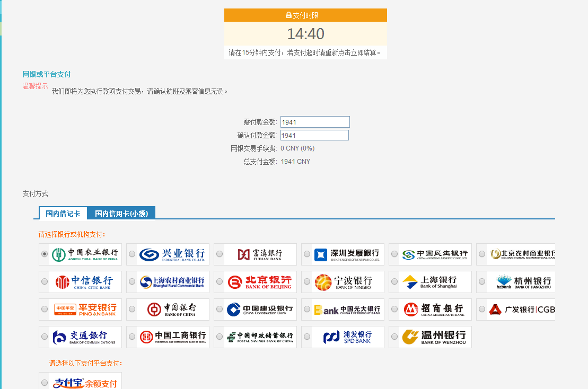Click the 网银或平台支付 heading

47,74
